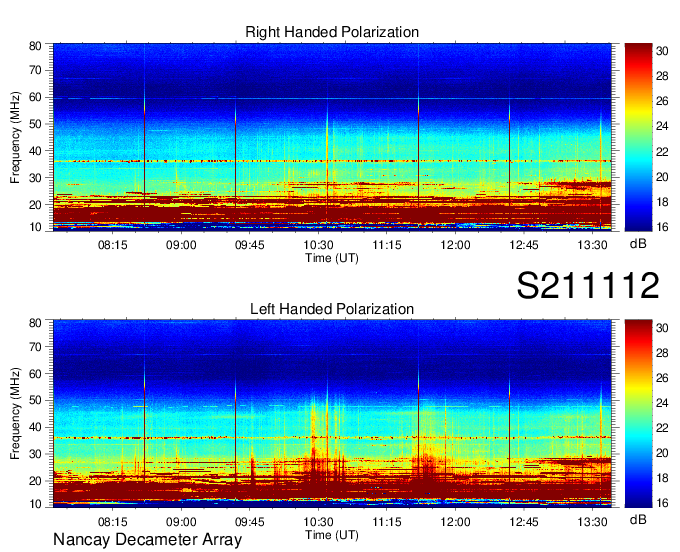The width and height of the screenshot is (680, 552).
Task: Click the 28 dB tick on the upper color bar
Action: click(662, 76)
